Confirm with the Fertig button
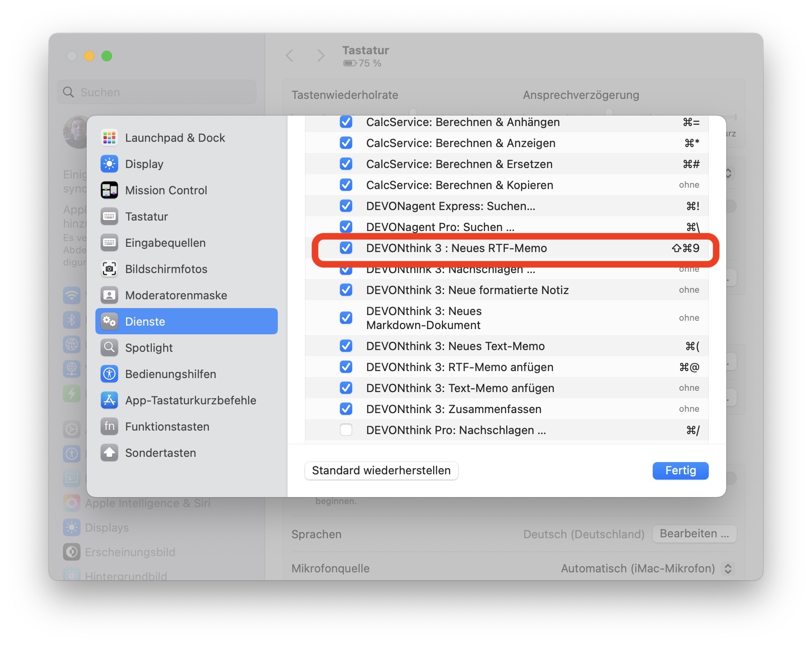Screen dimensions: 812x645 pyautogui.click(x=680, y=471)
